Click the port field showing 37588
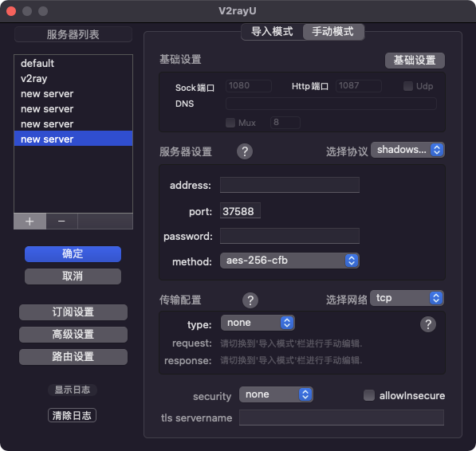 240,210
